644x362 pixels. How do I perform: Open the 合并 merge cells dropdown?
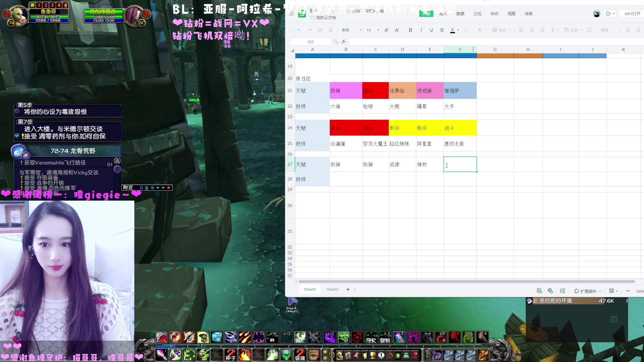pyautogui.click(x=573, y=30)
